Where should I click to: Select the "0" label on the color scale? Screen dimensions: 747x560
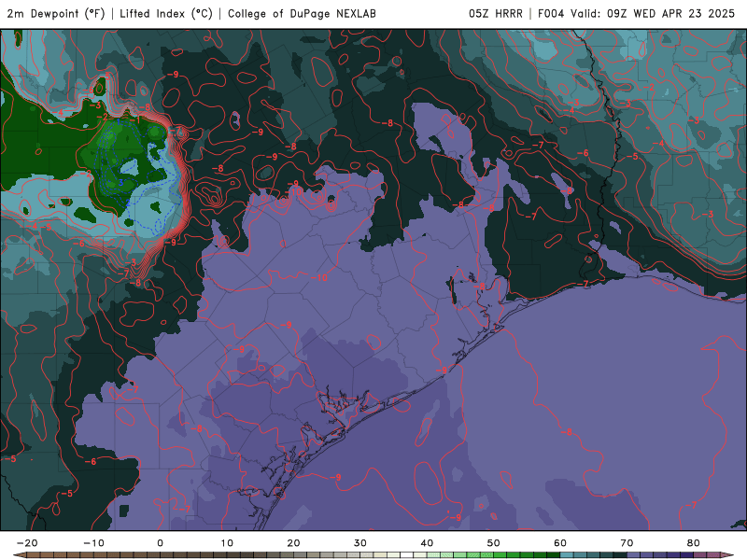pyautogui.click(x=160, y=543)
